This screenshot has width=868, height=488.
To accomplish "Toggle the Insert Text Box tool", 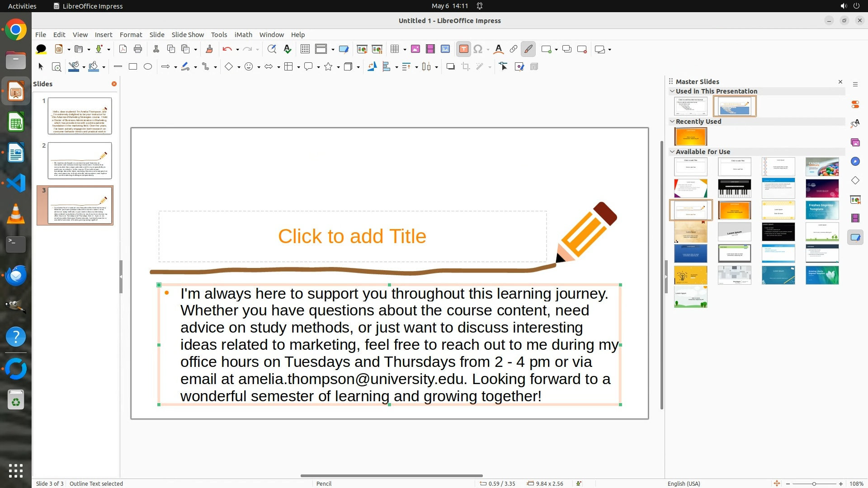I will point(463,49).
